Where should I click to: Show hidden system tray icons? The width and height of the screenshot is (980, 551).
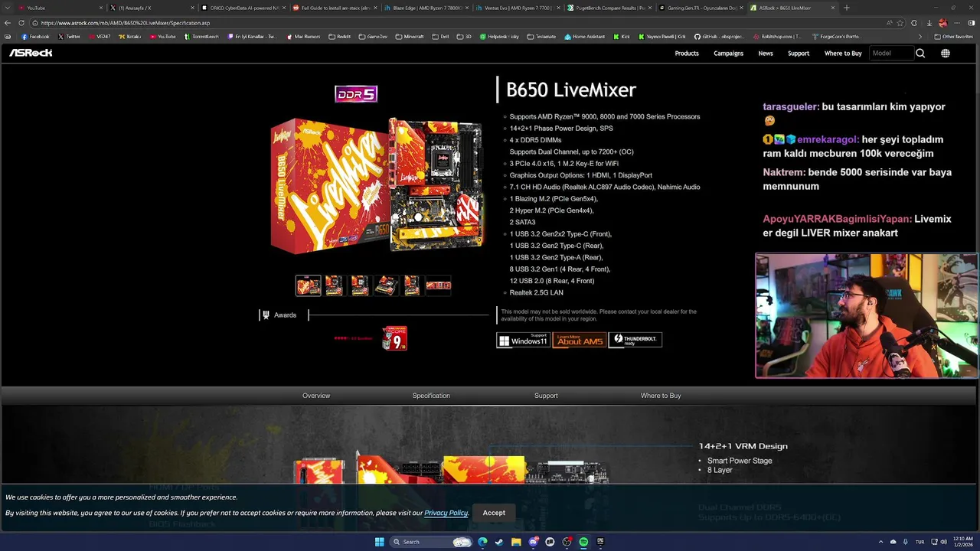point(880,542)
